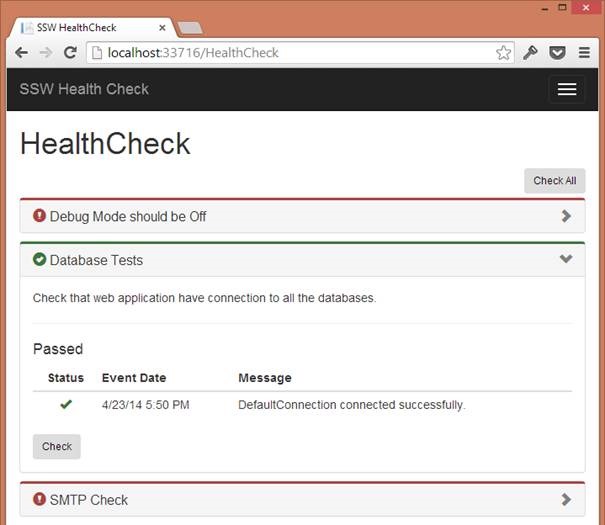The image size is (605, 525).
Task: Click the red error icon beside Debug Mode
Action: (40, 216)
